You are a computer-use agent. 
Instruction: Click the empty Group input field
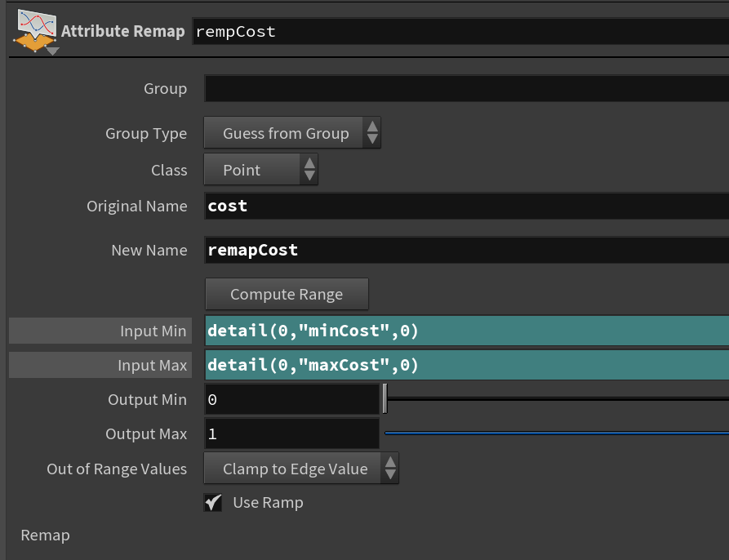[467, 89]
